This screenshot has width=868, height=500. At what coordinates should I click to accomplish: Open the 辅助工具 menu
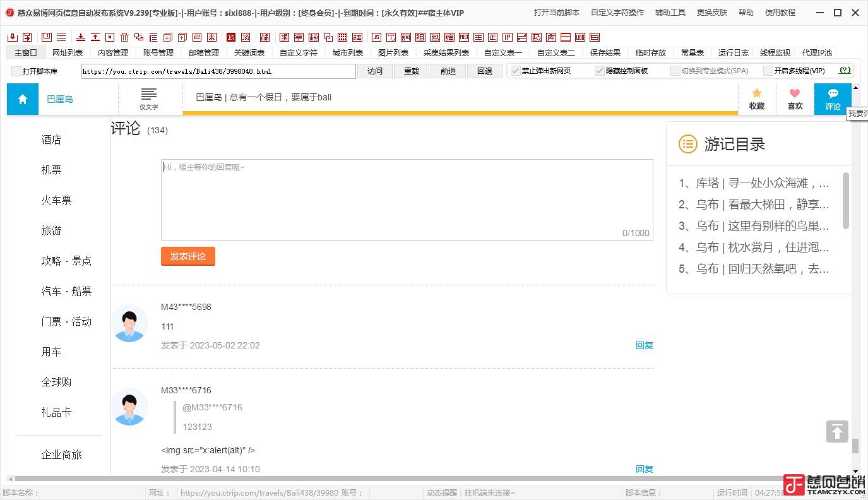[x=670, y=13]
